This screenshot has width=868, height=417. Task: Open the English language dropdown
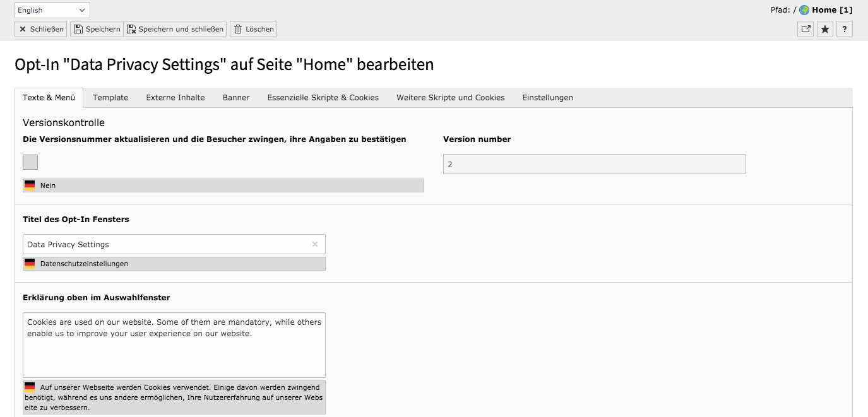(x=52, y=10)
